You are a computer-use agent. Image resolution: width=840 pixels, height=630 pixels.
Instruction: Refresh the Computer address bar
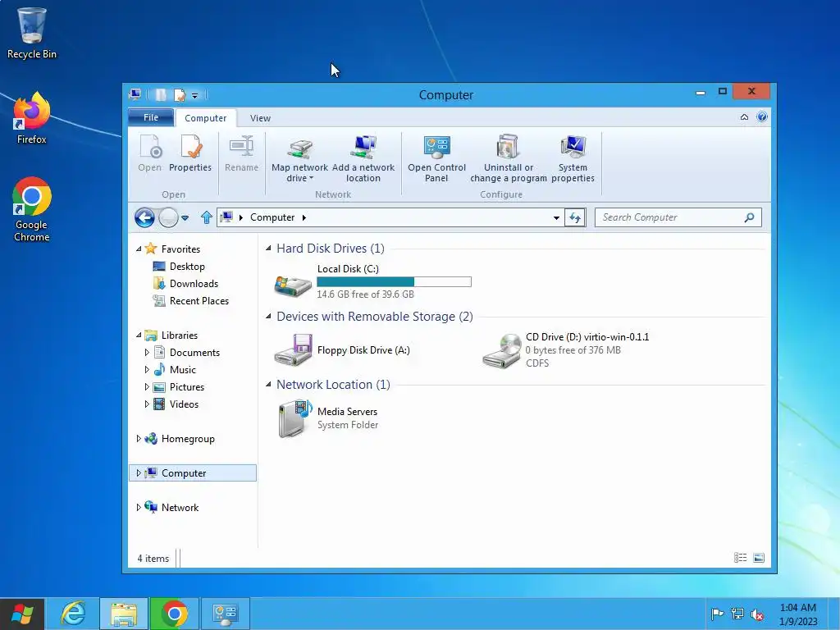(x=575, y=217)
